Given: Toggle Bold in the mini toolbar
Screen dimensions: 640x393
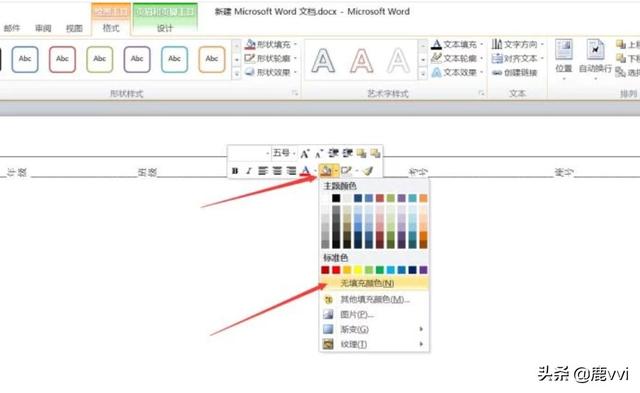Looking at the screenshot, I should (235, 171).
